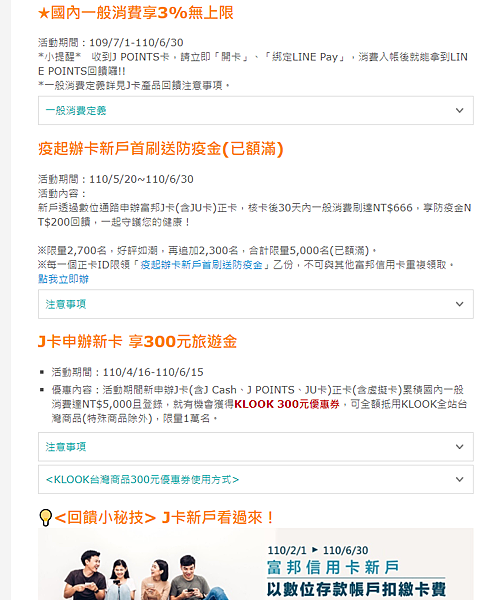494x600 pixels.
Task: Click the star icon before 國內一般消費
Action: click(44, 13)
